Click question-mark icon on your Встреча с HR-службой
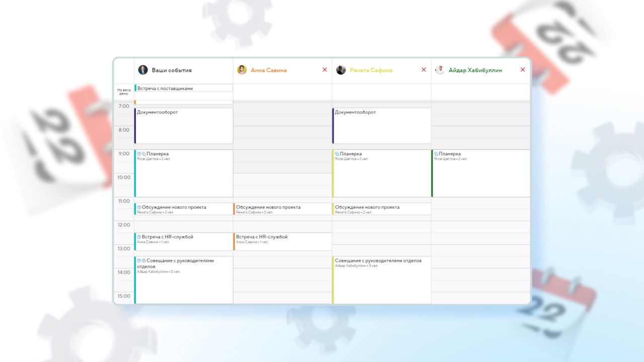644x362 pixels. tap(139, 237)
